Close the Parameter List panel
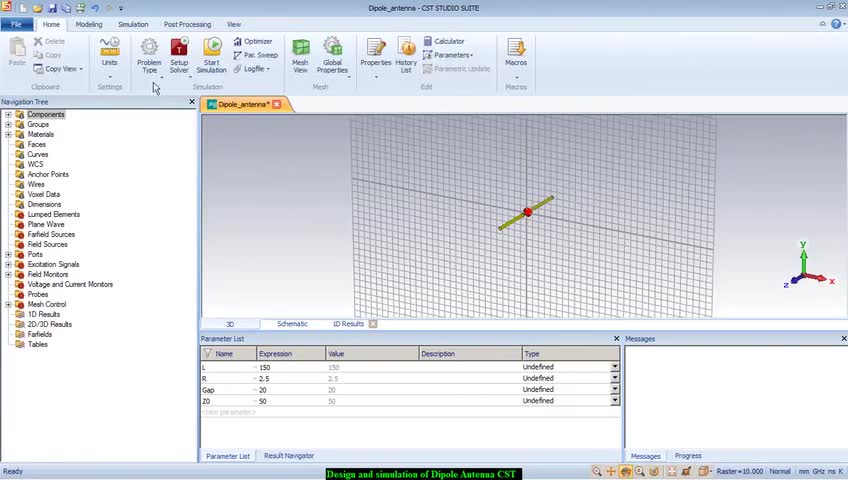The height and width of the screenshot is (480, 848). click(x=617, y=338)
